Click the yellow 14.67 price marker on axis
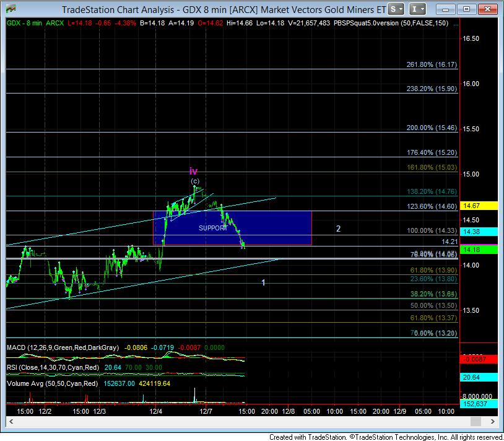The image size is (504, 441). click(x=479, y=206)
